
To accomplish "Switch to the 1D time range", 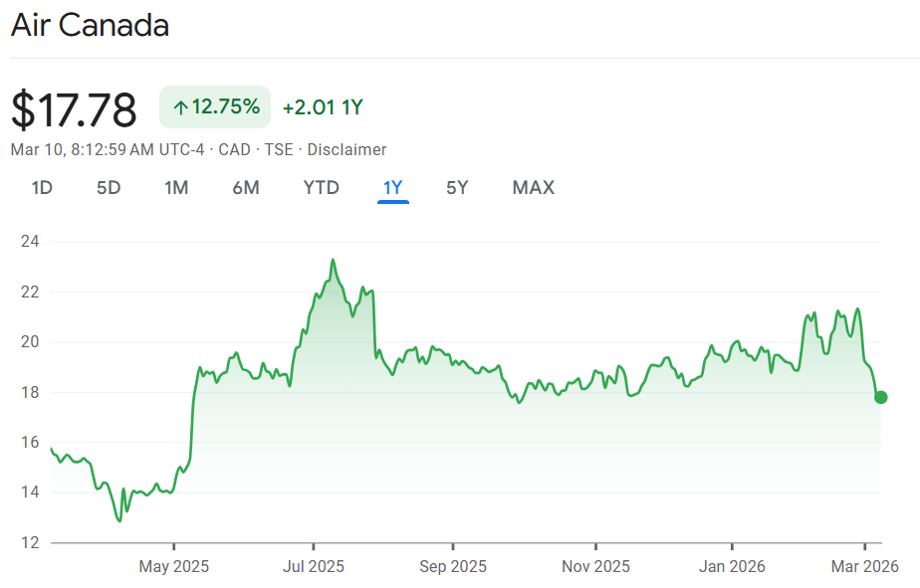I will tap(42, 187).
